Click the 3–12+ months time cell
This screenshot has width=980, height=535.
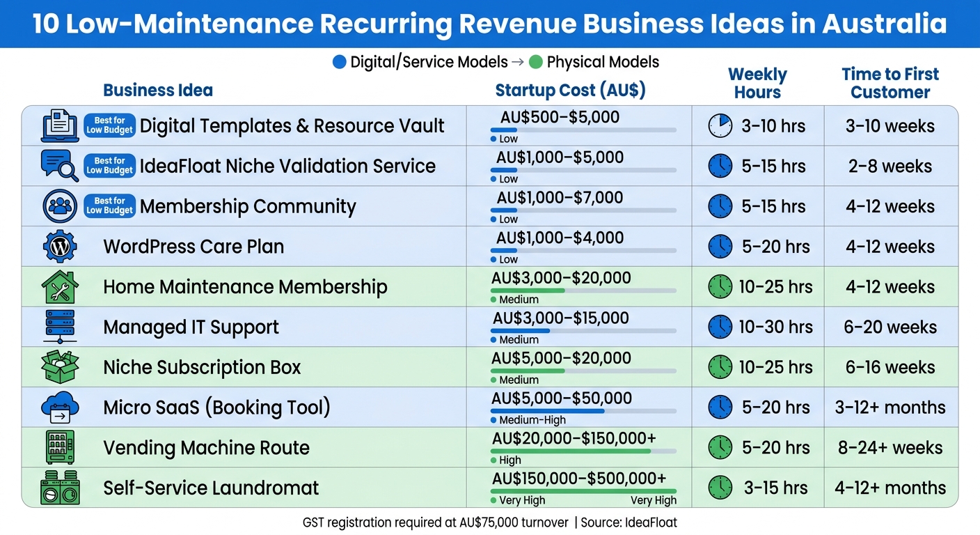[x=890, y=408]
